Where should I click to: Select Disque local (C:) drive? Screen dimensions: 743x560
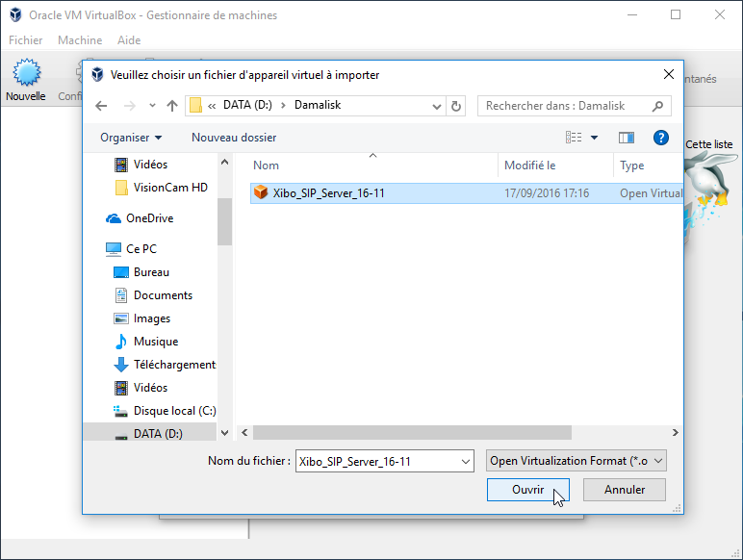pyautogui.click(x=165, y=411)
